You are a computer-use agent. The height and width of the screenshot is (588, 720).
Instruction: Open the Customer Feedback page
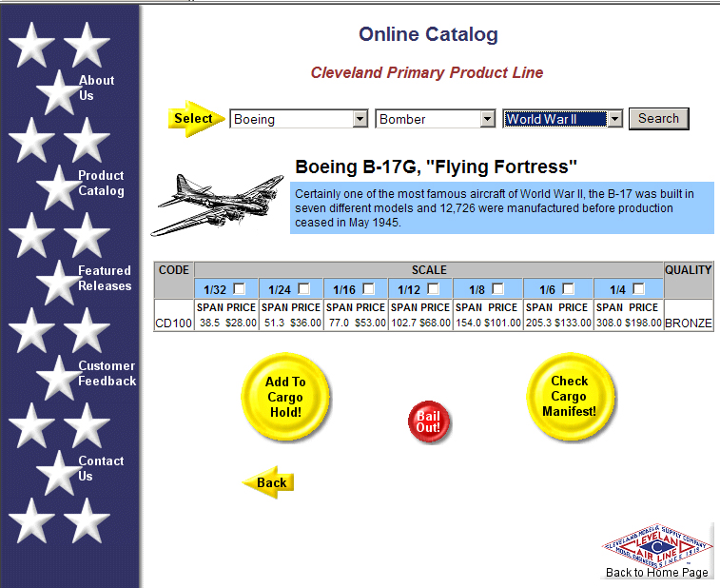pyautogui.click(x=107, y=373)
